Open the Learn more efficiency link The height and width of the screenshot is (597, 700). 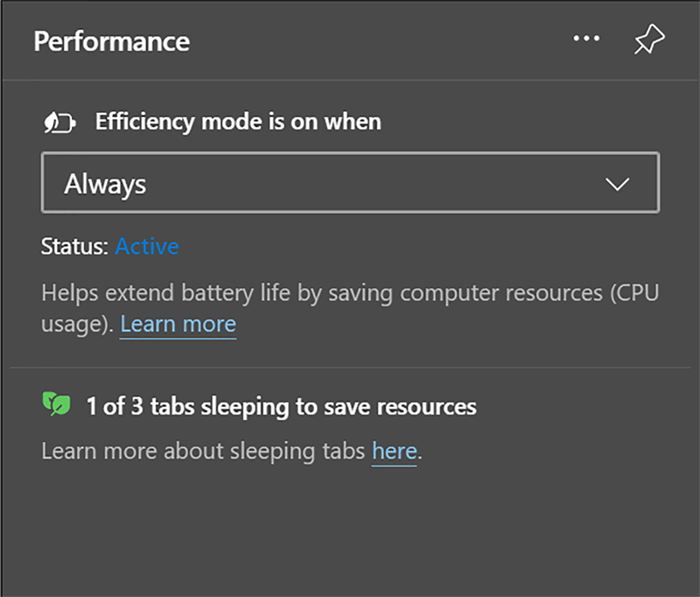tap(178, 325)
